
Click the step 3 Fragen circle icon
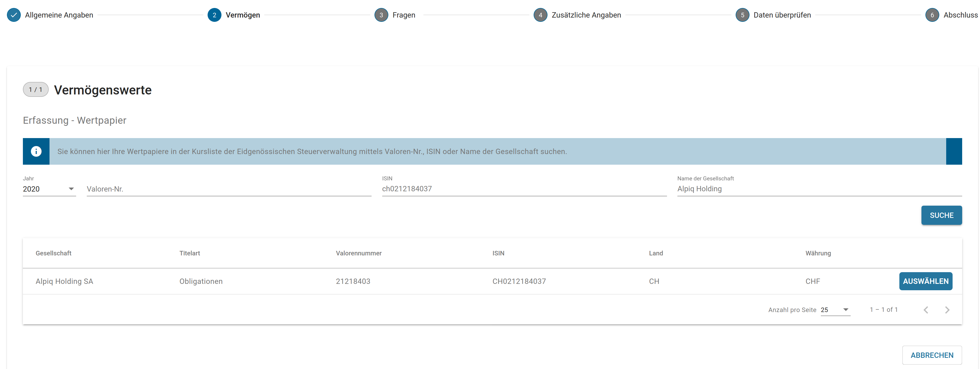tap(381, 15)
